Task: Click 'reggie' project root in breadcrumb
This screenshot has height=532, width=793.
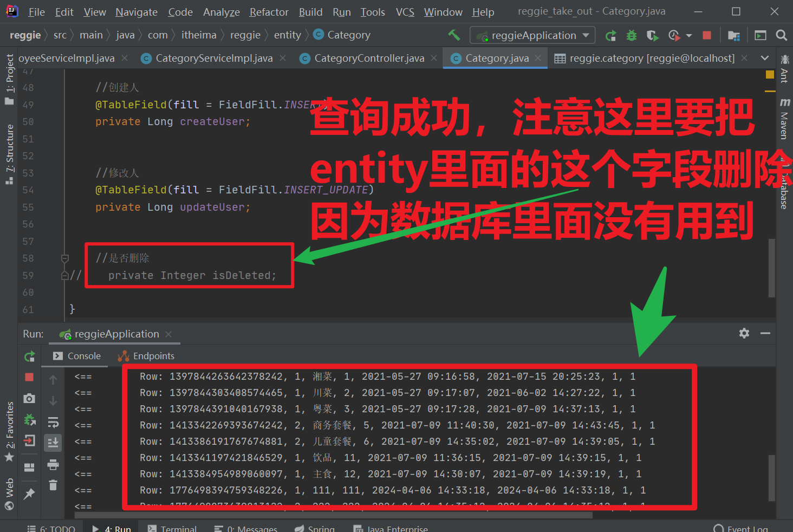Action: (x=25, y=35)
